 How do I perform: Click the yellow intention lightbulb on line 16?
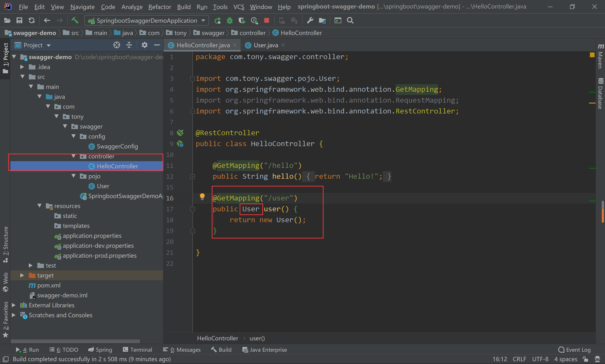click(x=202, y=197)
